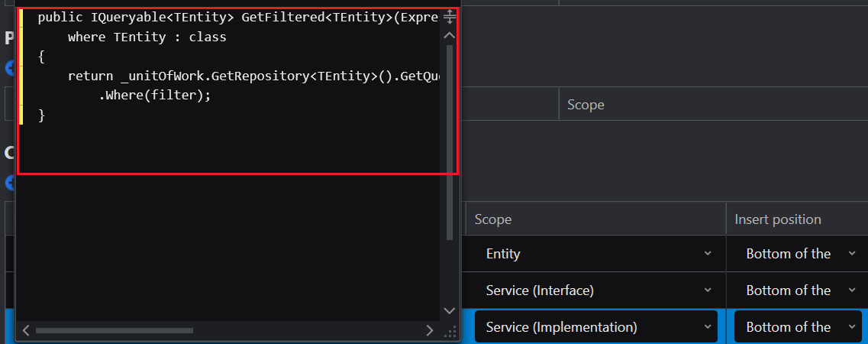
Task: Open the Entity scope dropdown
Action: click(595, 254)
